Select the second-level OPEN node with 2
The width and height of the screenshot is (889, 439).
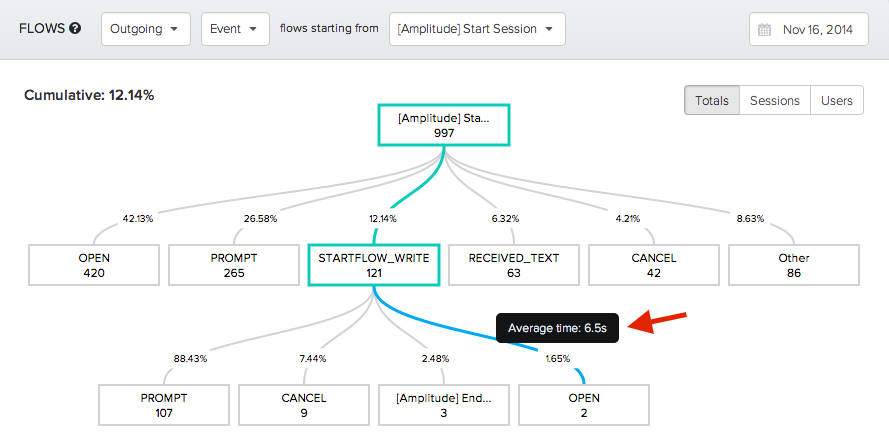pos(584,405)
